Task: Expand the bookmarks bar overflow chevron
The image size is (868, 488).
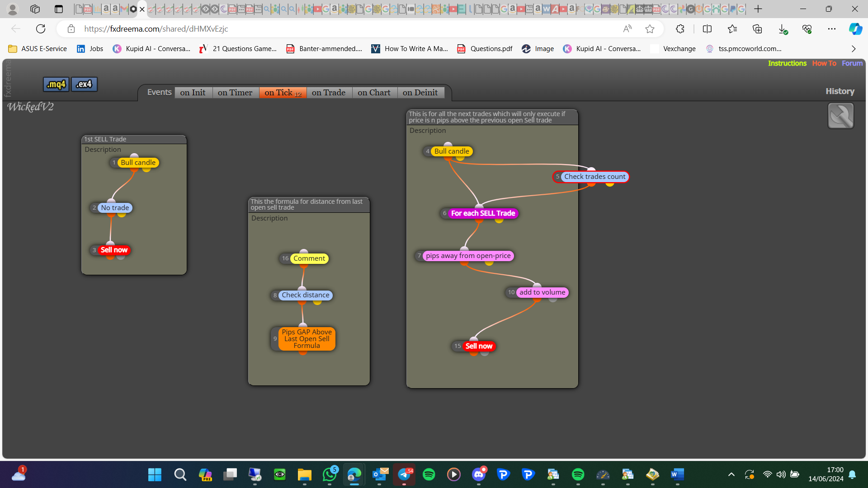Action: coord(854,49)
